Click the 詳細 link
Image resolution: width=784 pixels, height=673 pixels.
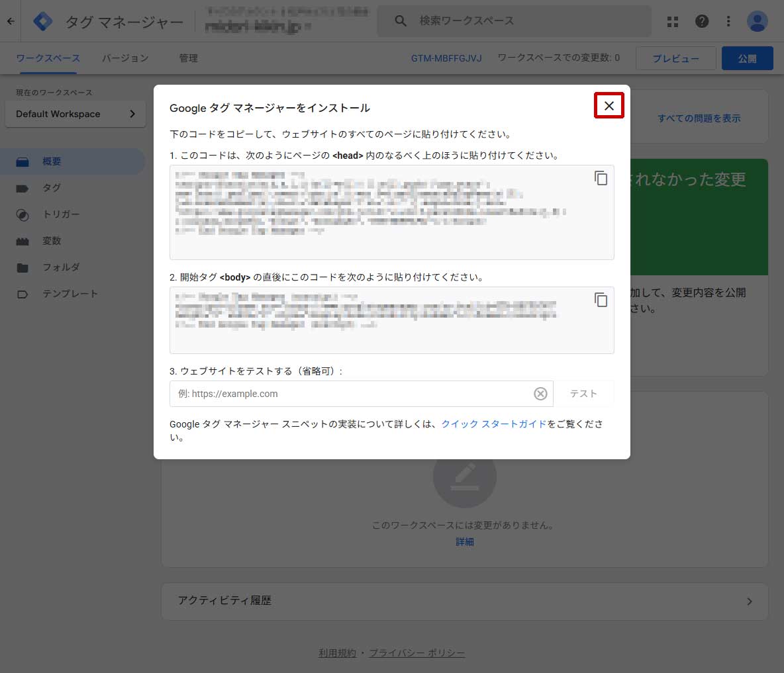point(464,541)
